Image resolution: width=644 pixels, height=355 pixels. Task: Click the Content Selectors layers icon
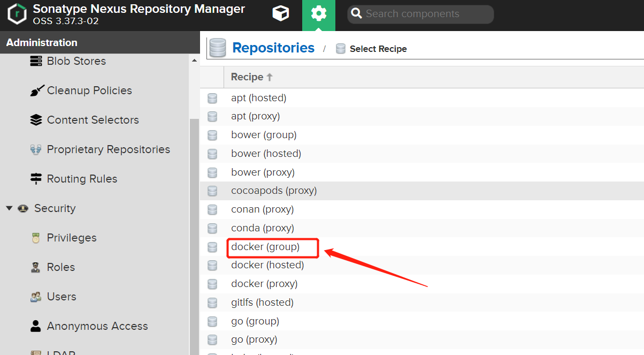pos(36,120)
